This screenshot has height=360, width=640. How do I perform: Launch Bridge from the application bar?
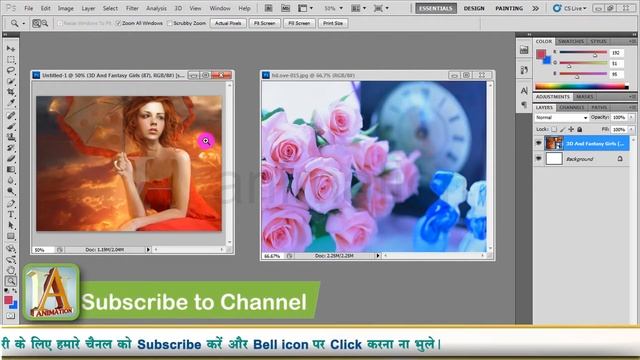[x=269, y=8]
